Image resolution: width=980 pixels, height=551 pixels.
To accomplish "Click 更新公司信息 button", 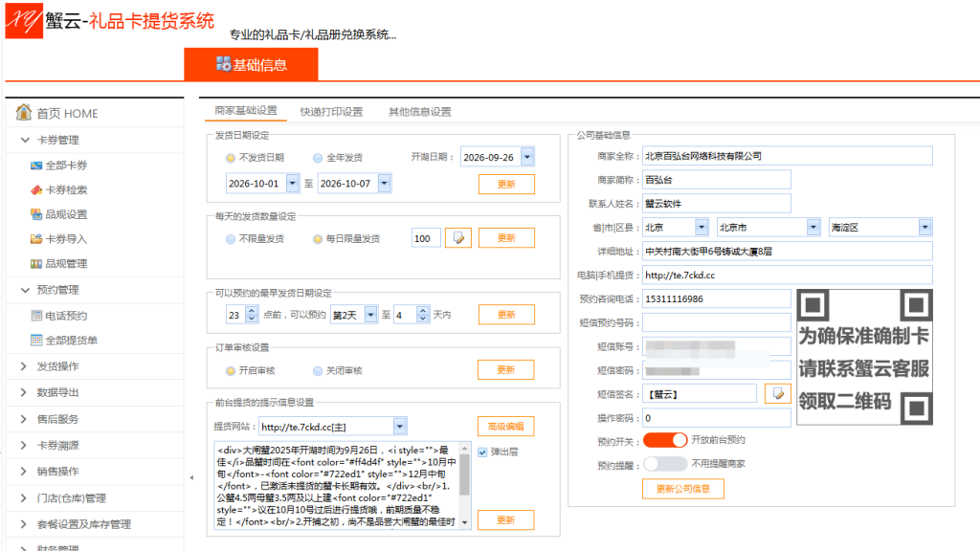I will pyautogui.click(x=683, y=489).
